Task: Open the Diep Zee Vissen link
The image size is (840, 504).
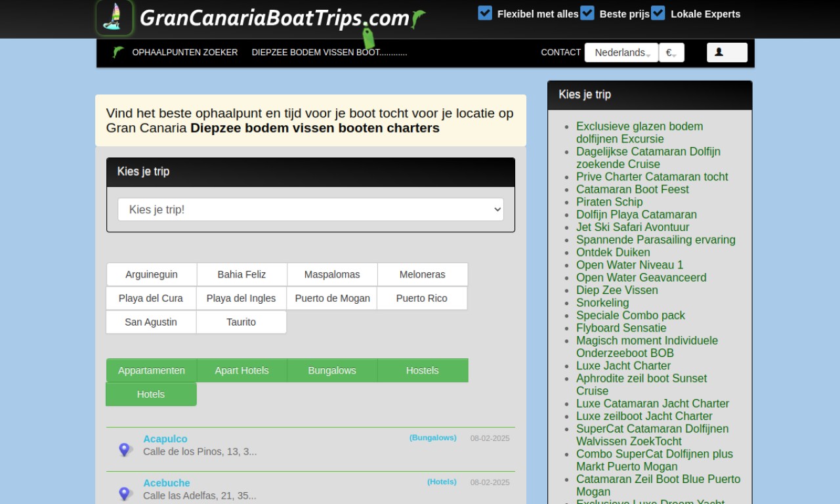Action: tap(617, 290)
